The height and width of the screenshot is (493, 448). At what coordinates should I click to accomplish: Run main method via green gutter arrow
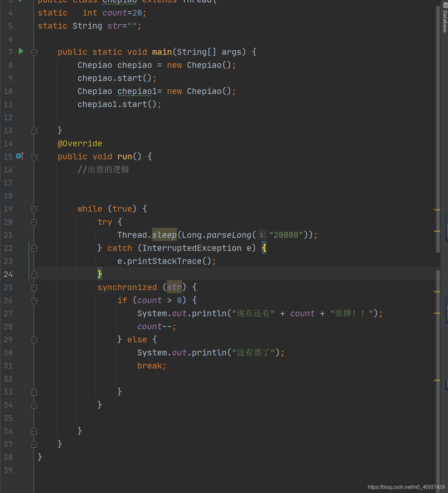coord(21,51)
